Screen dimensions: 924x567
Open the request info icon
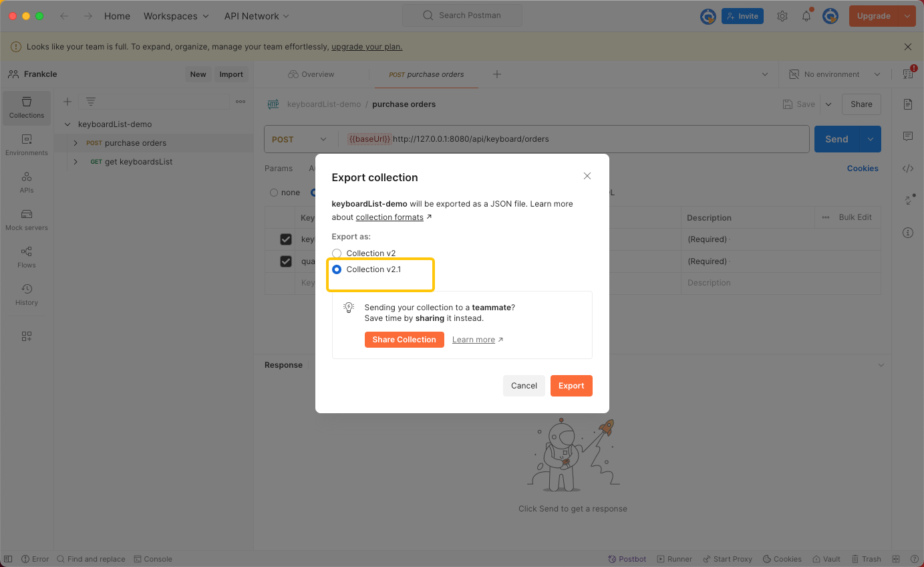(x=908, y=233)
